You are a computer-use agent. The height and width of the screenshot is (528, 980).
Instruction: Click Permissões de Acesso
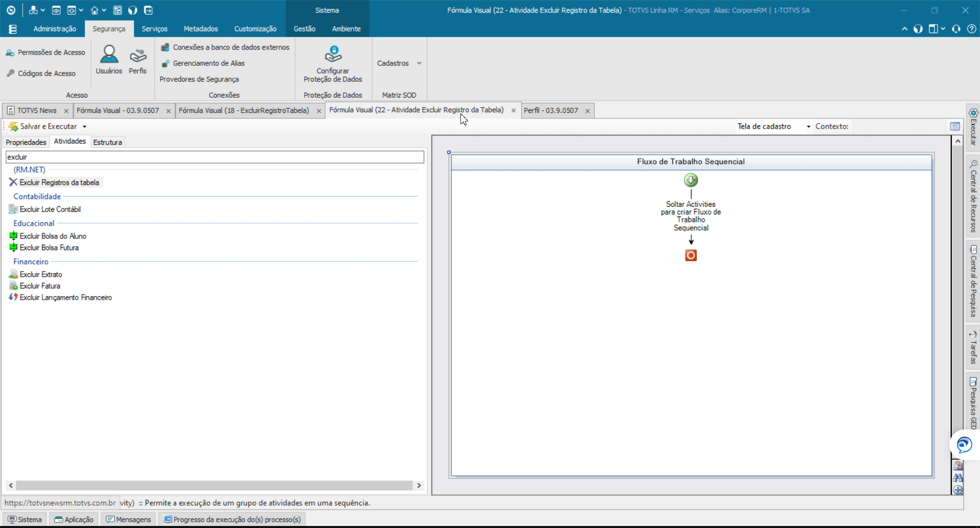click(45, 53)
